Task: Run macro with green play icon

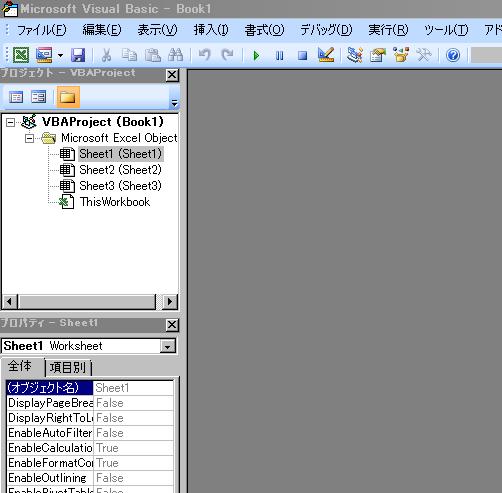Action: (256, 55)
